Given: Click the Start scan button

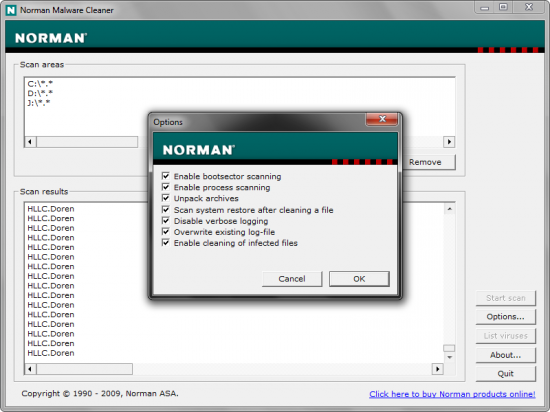Looking at the screenshot, I should coord(505,298).
